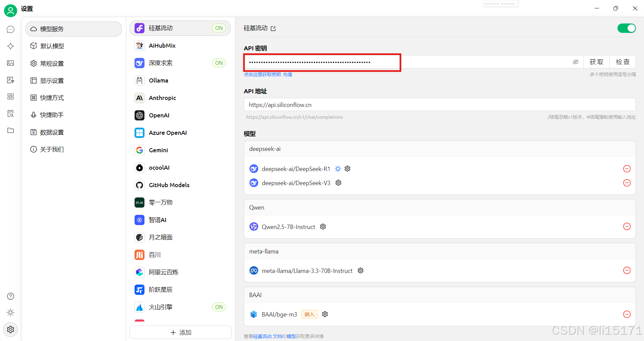Open the 模型 link at page bottom
Viewport: 644px width, 341px height.
click(x=291, y=336)
